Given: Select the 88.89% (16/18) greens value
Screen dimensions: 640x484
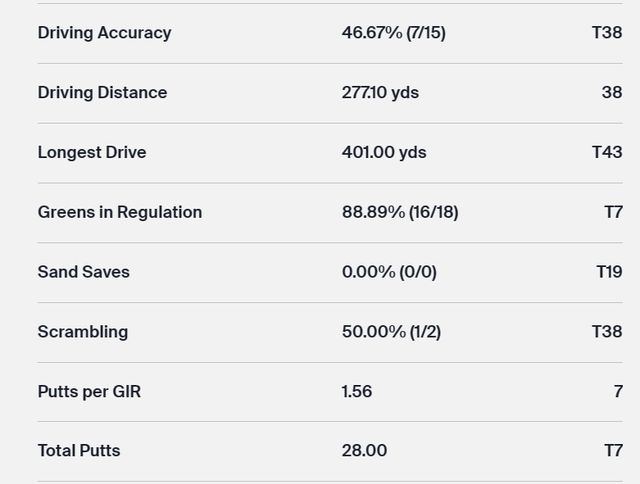Looking at the screenshot, I should point(400,212).
